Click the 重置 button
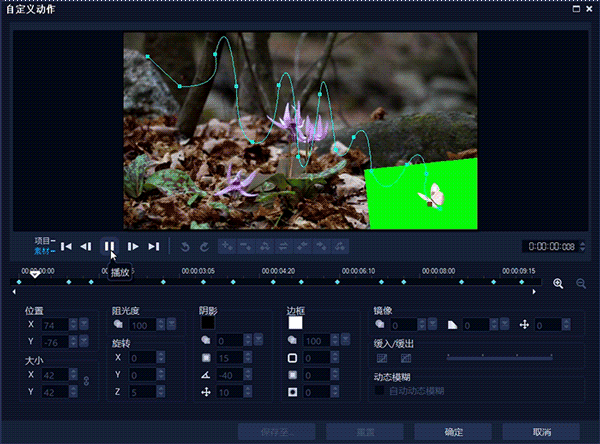The height and width of the screenshot is (444, 600). coord(365,432)
